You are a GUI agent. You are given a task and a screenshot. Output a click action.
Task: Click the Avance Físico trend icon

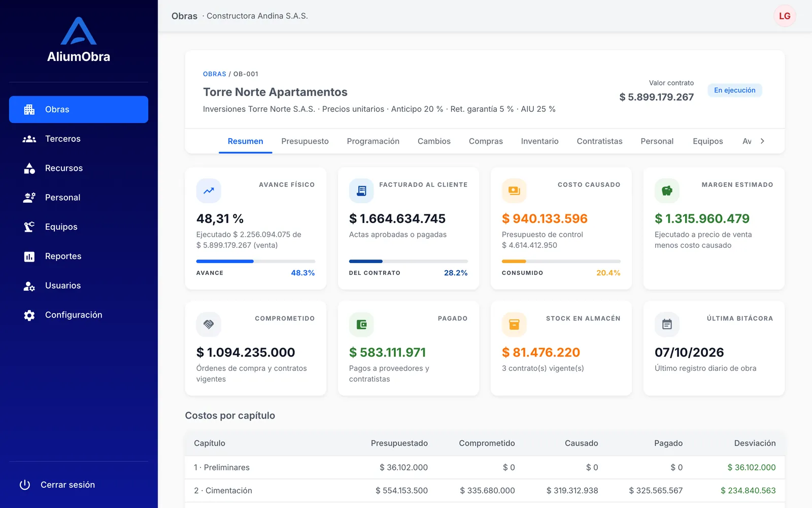[209, 191]
